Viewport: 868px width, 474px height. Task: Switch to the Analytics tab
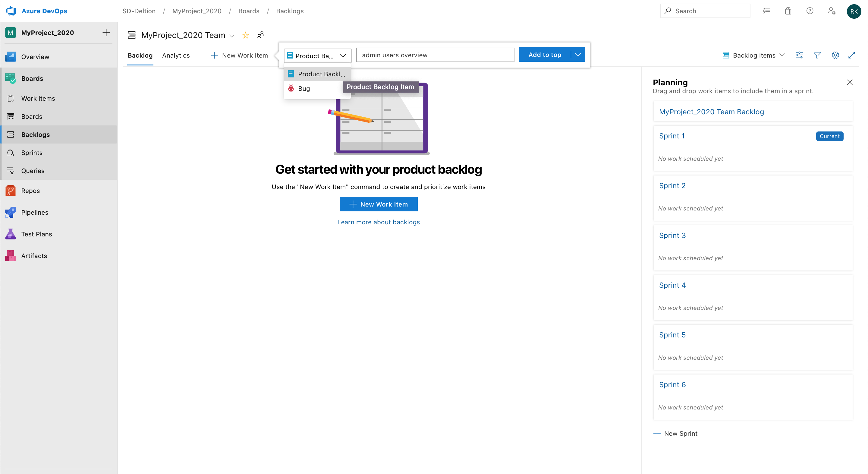pos(176,55)
